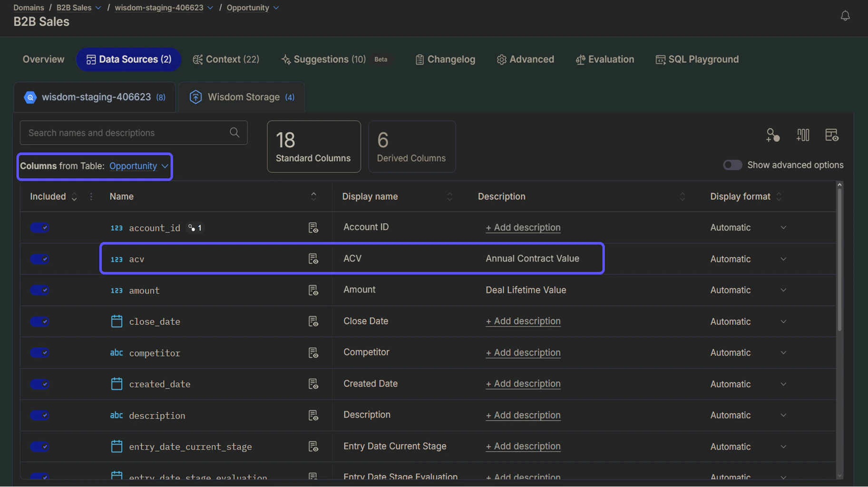868x487 pixels.
Task: Sort by the Display name column arrows
Action: point(449,196)
